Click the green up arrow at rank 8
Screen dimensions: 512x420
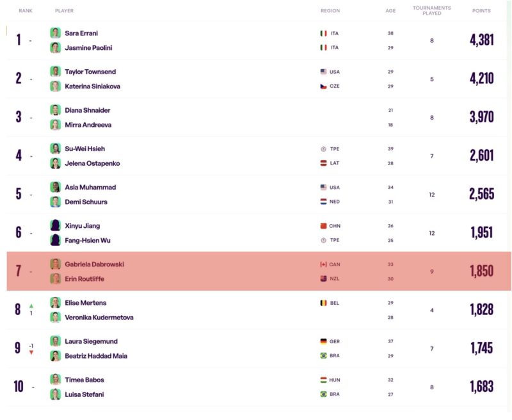pyautogui.click(x=31, y=306)
